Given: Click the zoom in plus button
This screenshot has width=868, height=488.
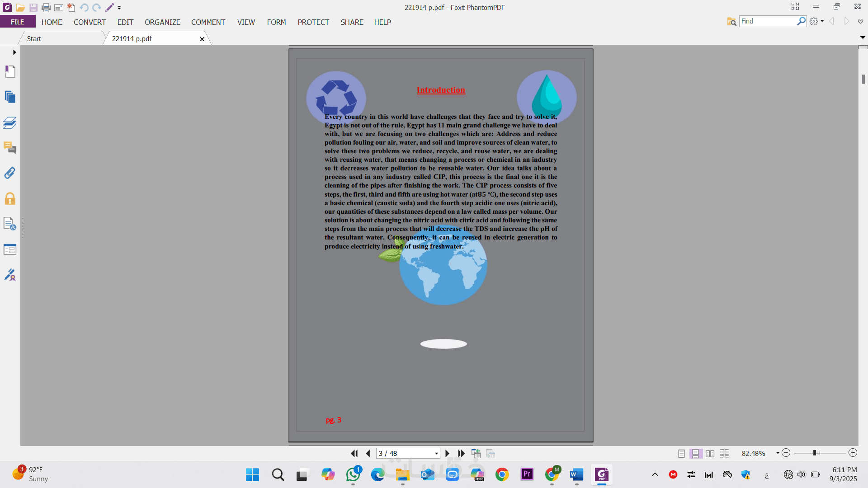Looking at the screenshot, I should (x=853, y=453).
